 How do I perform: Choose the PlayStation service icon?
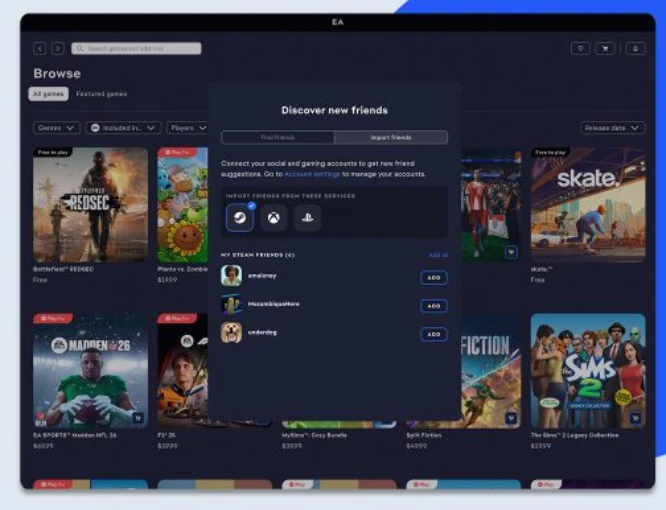point(308,218)
